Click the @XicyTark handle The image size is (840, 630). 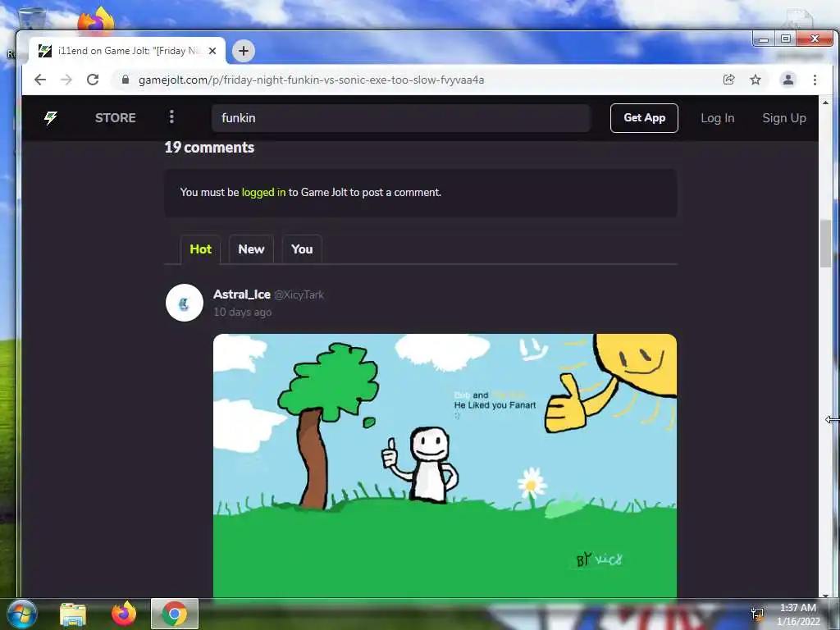pyautogui.click(x=299, y=294)
